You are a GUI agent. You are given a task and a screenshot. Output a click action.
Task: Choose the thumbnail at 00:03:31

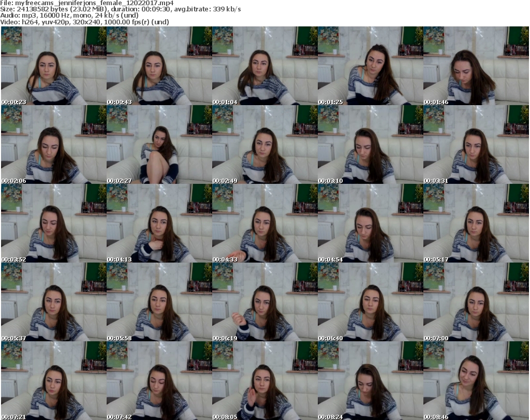point(476,144)
